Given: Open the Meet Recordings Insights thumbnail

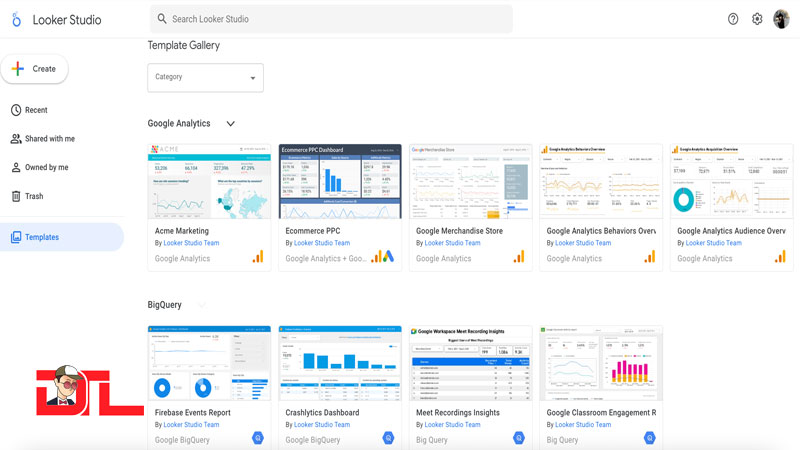Looking at the screenshot, I should point(470,363).
